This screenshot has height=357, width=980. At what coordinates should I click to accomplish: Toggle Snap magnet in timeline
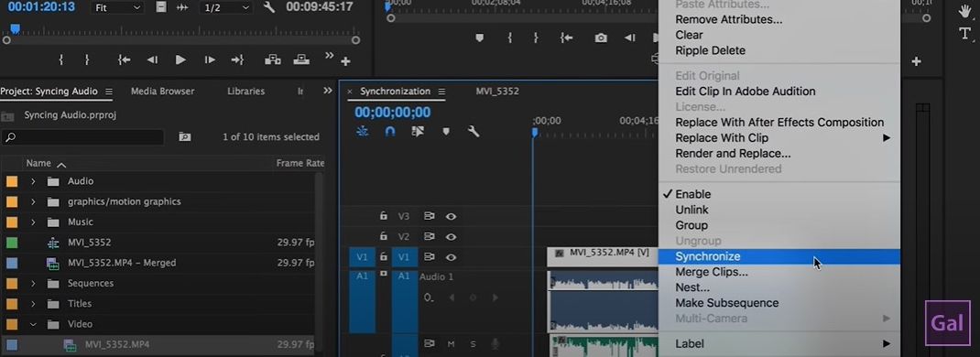(390, 132)
